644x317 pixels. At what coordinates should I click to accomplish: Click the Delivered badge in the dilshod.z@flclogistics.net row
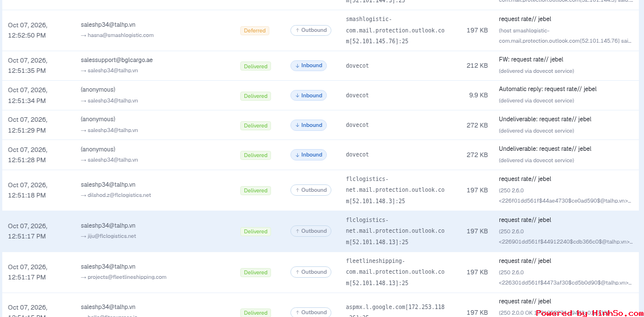(x=256, y=191)
